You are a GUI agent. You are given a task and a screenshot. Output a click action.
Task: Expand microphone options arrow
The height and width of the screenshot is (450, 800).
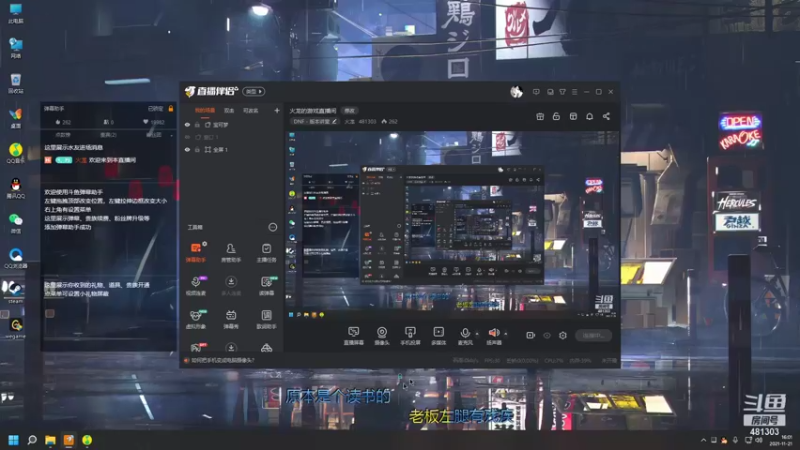pyautogui.click(x=477, y=334)
